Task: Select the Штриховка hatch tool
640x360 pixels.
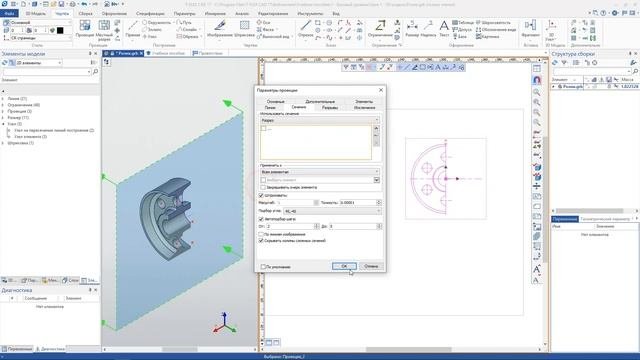Action: coord(244,29)
